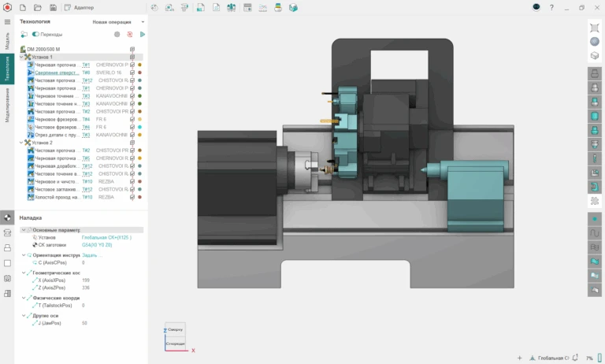Uncheck the Сверление отверстия operation checkbox
The height and width of the screenshot is (364, 605).
tap(132, 72)
